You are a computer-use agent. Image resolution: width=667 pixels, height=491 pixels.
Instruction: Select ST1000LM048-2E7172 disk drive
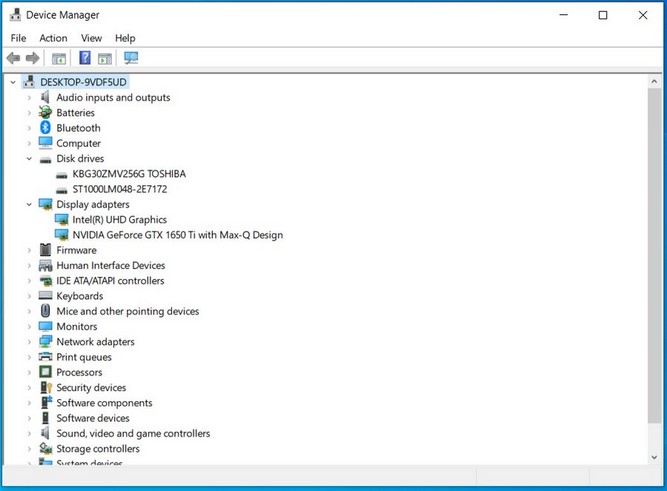(x=120, y=189)
